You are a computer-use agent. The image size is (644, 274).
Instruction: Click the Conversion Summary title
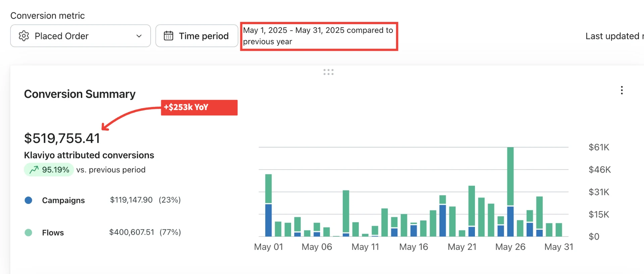click(80, 94)
